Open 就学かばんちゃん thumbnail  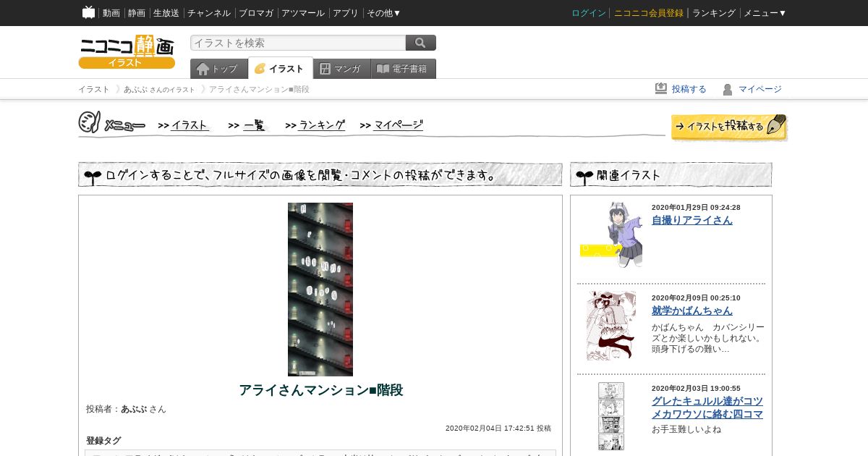[x=611, y=325]
